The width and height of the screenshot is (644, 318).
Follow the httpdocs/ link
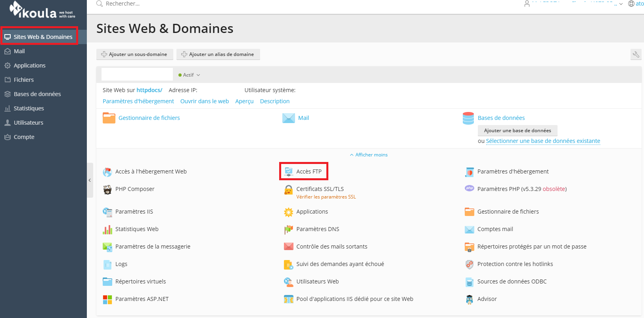[149, 90]
